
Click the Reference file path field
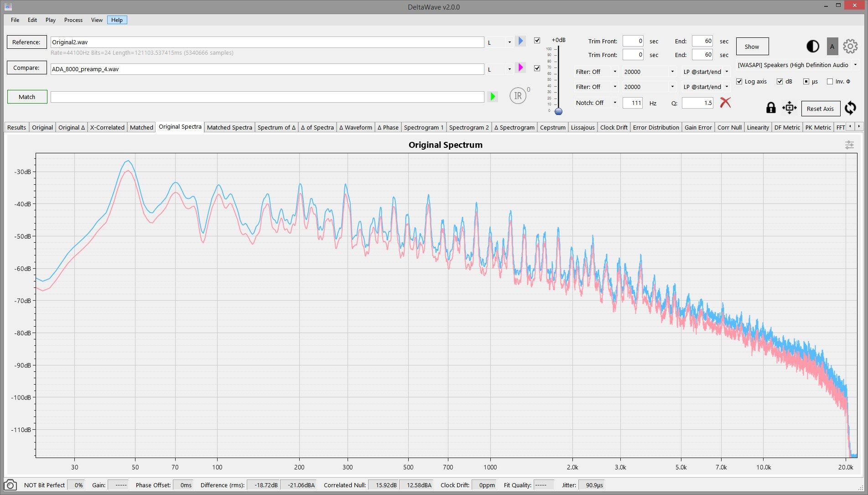click(267, 42)
